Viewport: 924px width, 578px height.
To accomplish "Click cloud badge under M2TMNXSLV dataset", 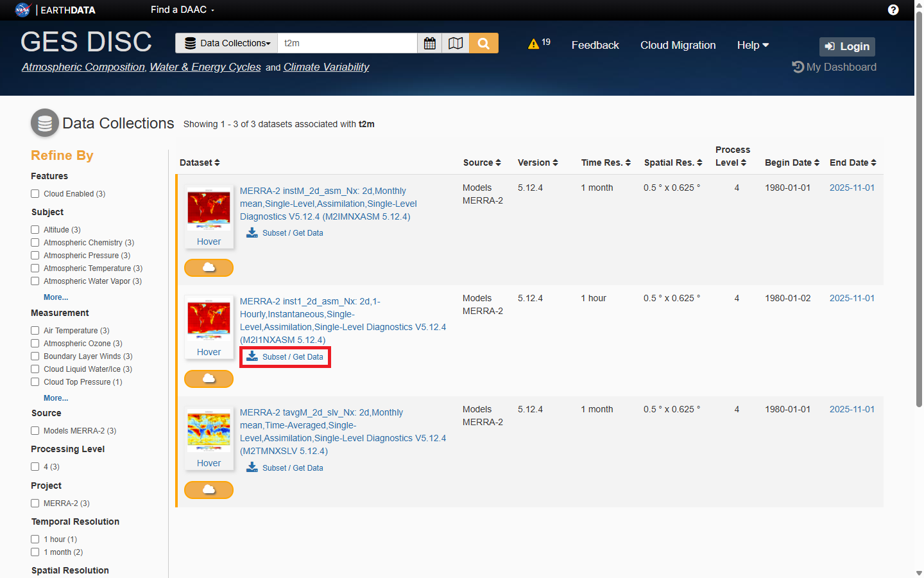I will [209, 489].
